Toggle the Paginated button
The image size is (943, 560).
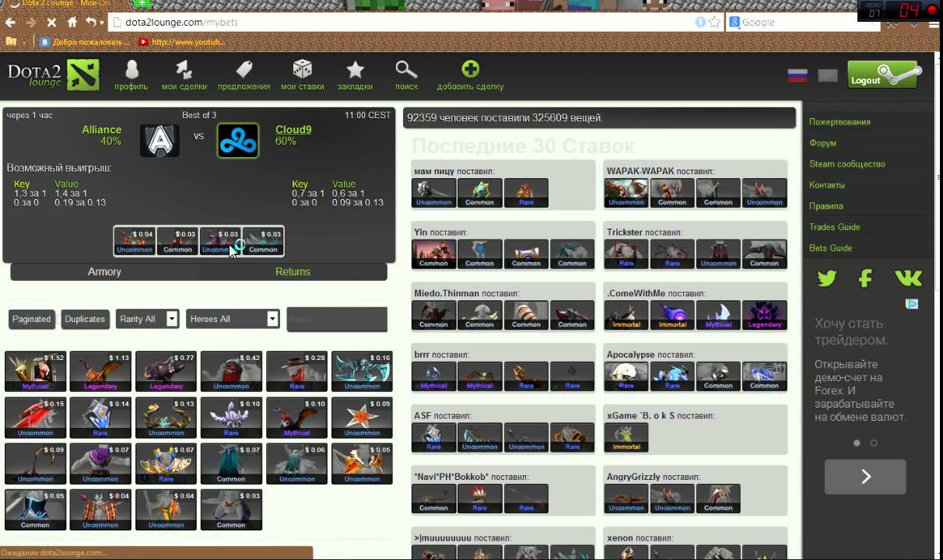31,319
